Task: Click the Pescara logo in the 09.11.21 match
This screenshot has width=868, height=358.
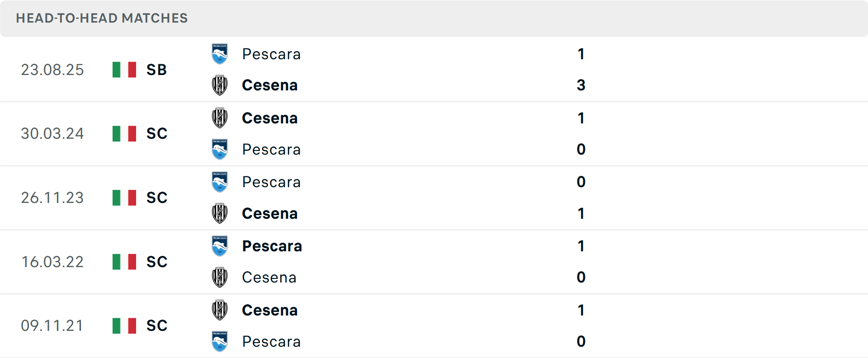Action: (x=220, y=341)
